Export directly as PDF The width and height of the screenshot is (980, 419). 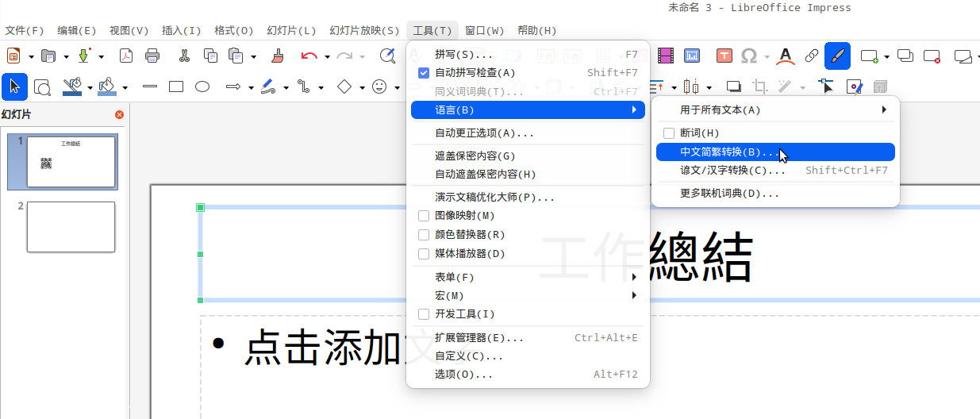(x=126, y=56)
